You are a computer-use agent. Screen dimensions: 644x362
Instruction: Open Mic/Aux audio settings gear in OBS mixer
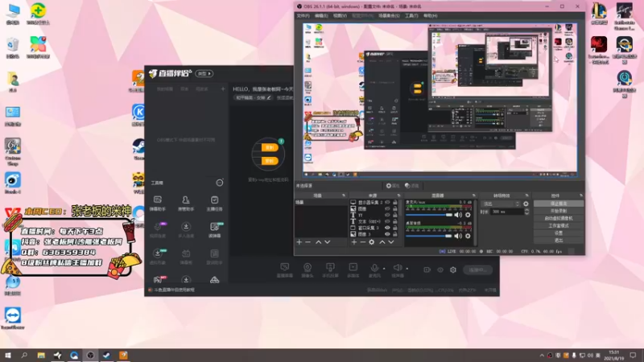pyautogui.click(x=468, y=215)
